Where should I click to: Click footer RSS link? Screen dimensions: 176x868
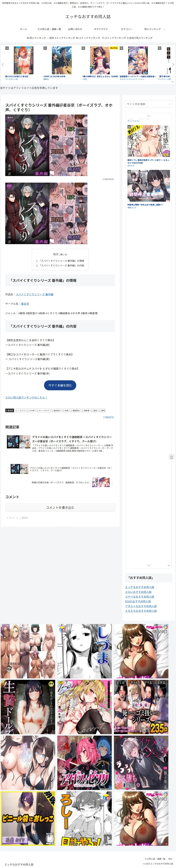tap(170, 859)
